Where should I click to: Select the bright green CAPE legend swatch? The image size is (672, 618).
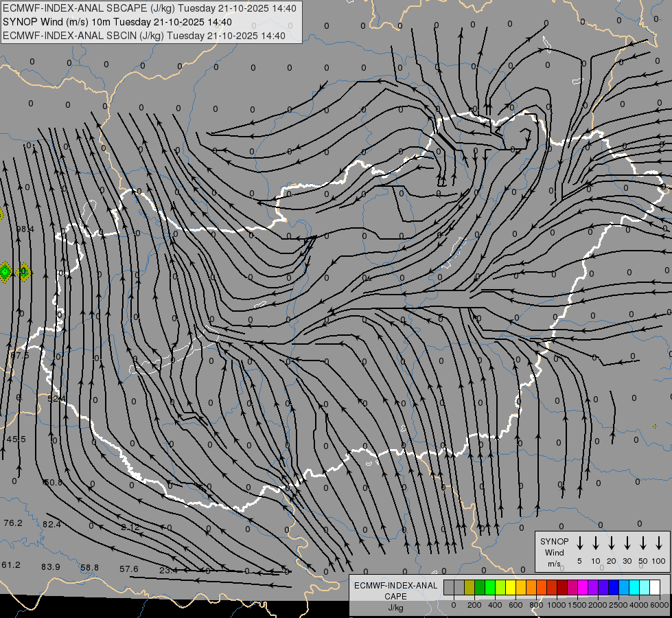(x=490, y=587)
